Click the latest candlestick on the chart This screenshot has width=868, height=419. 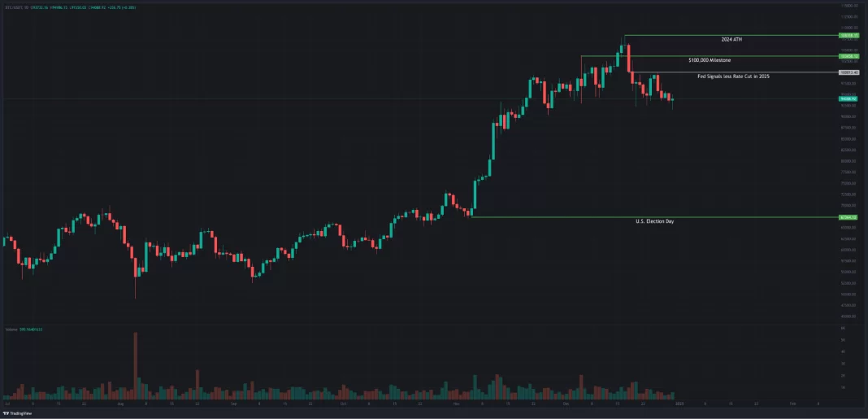pos(672,100)
